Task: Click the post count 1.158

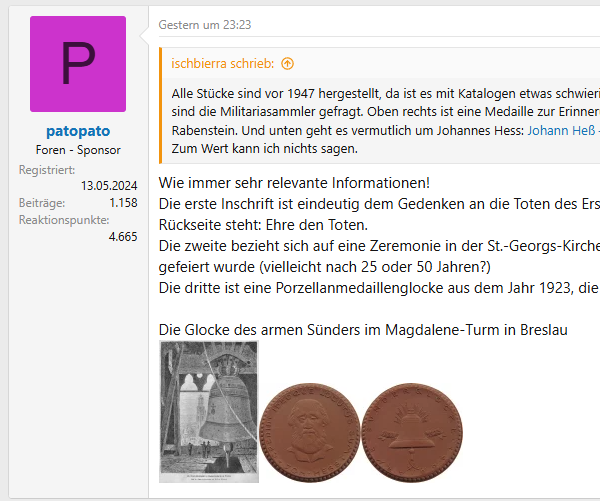Action: [123, 202]
